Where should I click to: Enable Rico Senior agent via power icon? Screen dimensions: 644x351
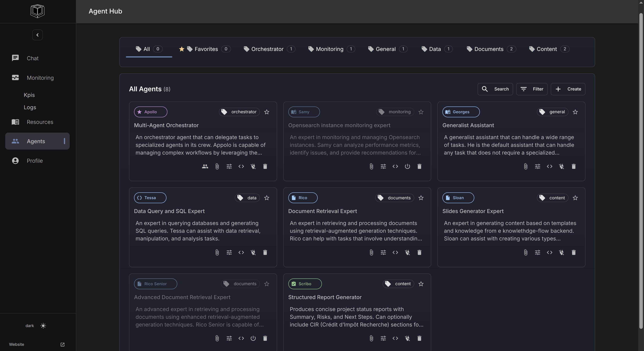point(253,338)
